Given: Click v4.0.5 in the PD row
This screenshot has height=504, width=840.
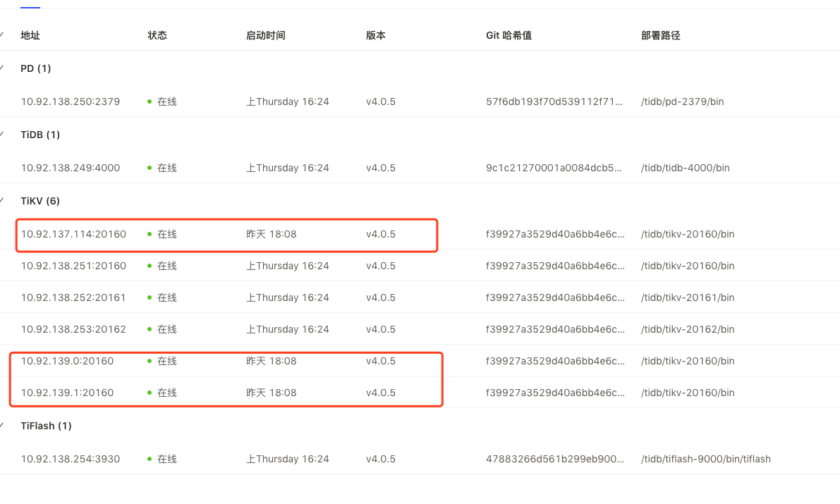Looking at the screenshot, I should (381, 102).
